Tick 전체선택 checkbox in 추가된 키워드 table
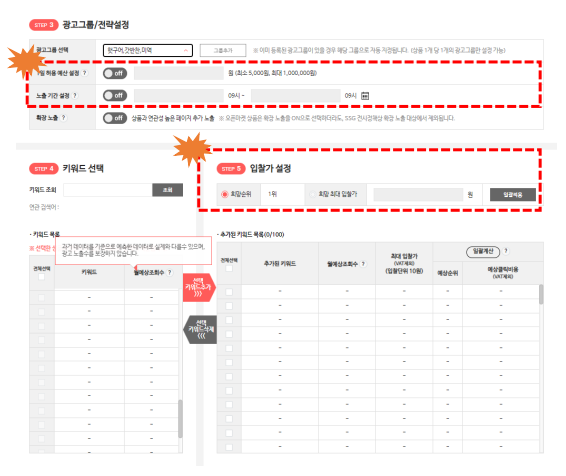 (x=229, y=268)
